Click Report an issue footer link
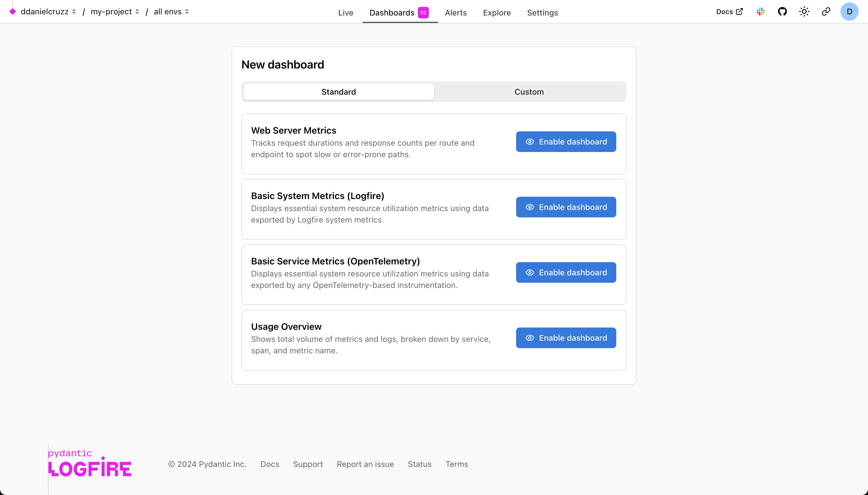The width and height of the screenshot is (868, 495). point(365,464)
